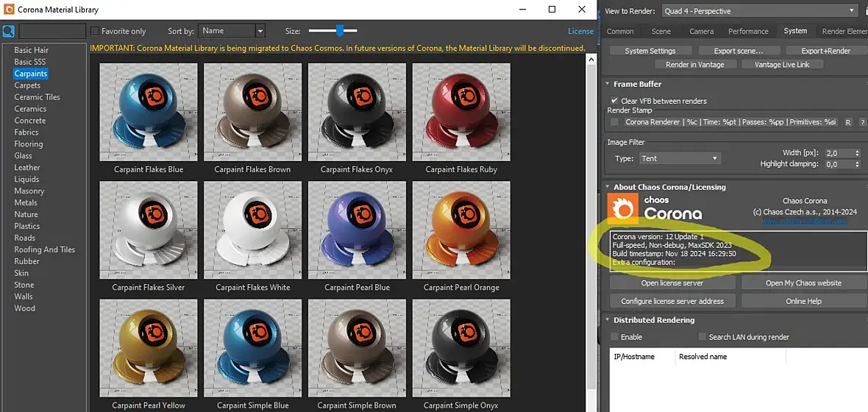The image size is (868, 412).
Task: Select the Roofing And Tiles category
Action: 44,249
